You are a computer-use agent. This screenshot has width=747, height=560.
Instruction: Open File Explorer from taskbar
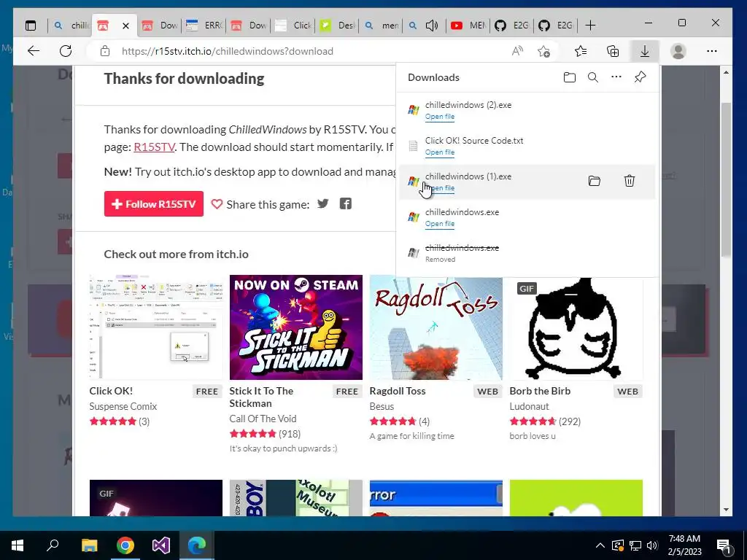point(89,545)
